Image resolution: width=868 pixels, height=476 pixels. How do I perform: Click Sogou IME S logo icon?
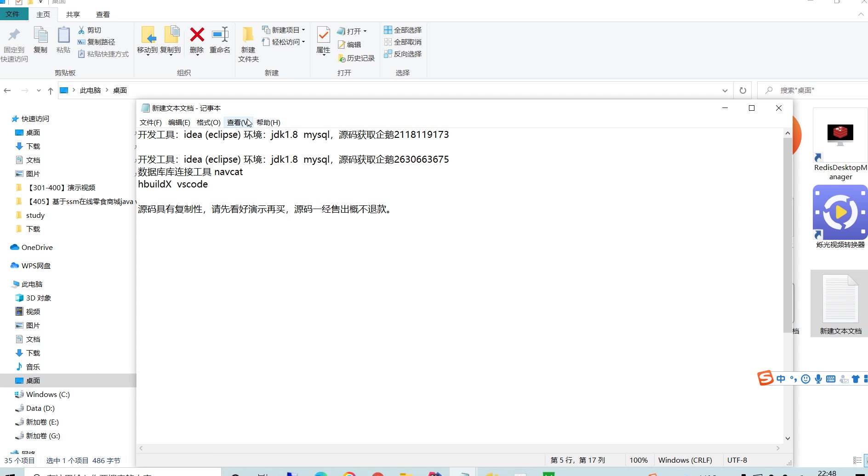[765, 378]
